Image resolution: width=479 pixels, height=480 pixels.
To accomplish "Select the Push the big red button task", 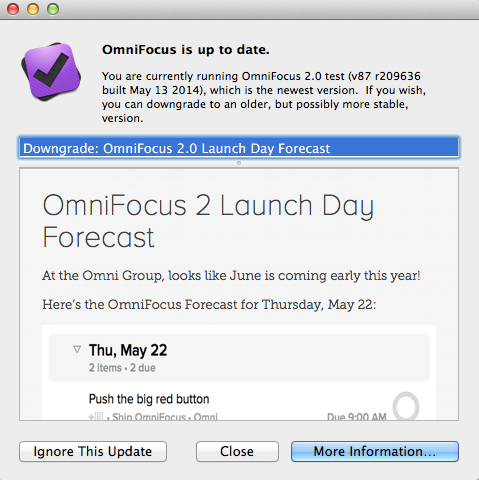I will [149, 399].
